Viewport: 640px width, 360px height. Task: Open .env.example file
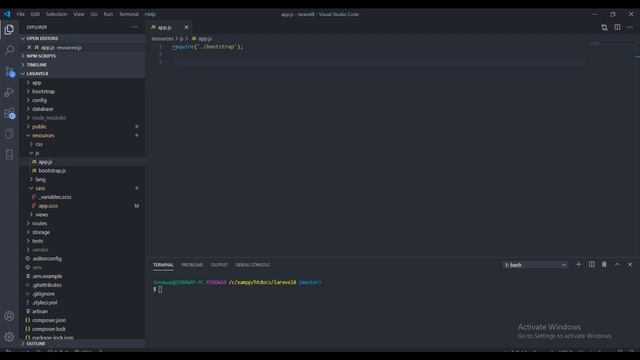point(82,276)
